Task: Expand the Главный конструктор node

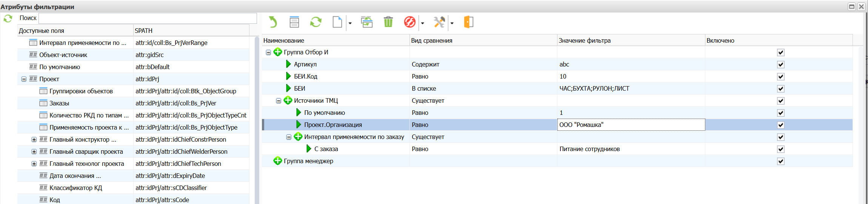Action: click(x=34, y=140)
